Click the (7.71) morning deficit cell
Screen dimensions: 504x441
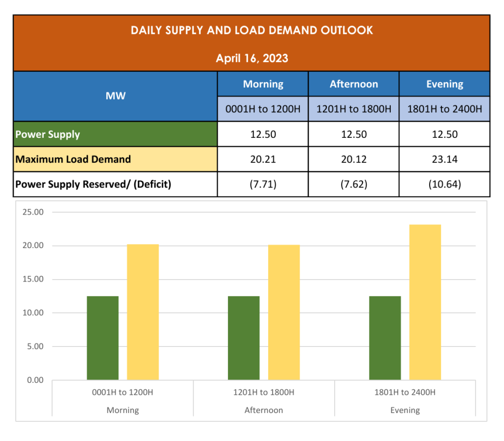(x=263, y=185)
